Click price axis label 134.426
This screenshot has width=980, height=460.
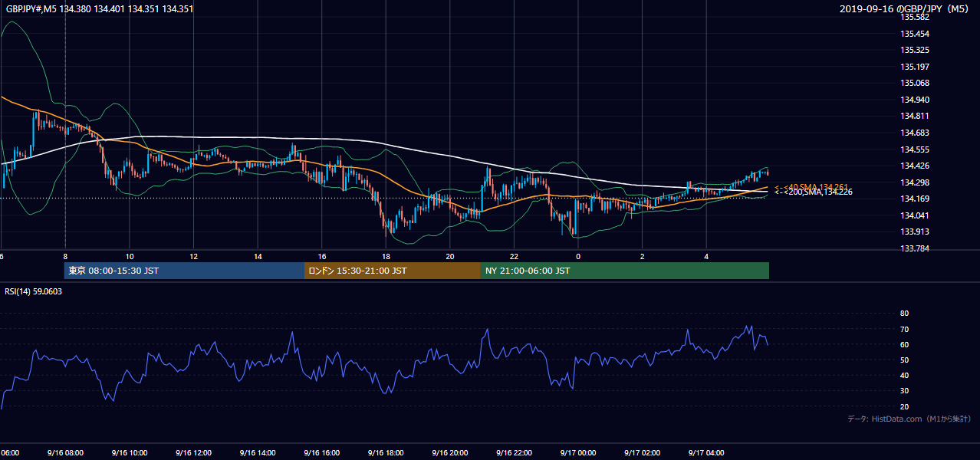(916, 166)
